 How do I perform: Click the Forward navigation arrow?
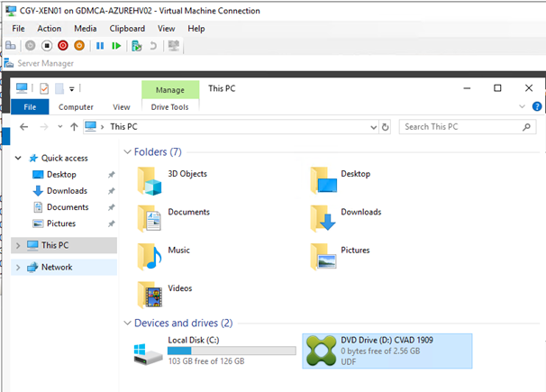point(44,127)
